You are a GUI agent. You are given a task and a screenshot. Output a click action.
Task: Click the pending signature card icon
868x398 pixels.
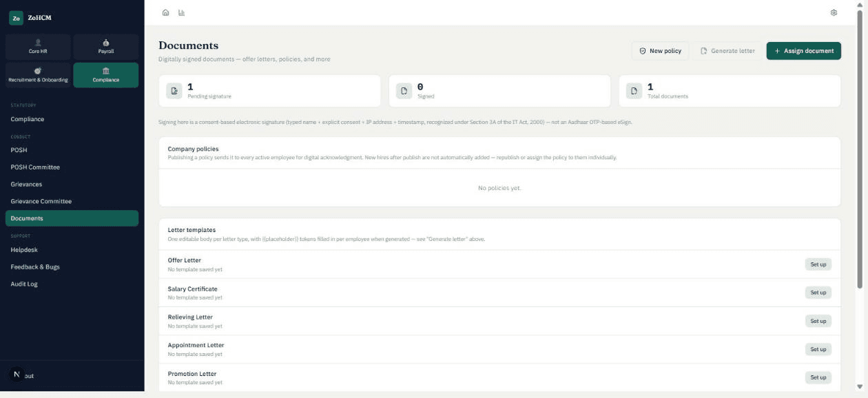174,90
